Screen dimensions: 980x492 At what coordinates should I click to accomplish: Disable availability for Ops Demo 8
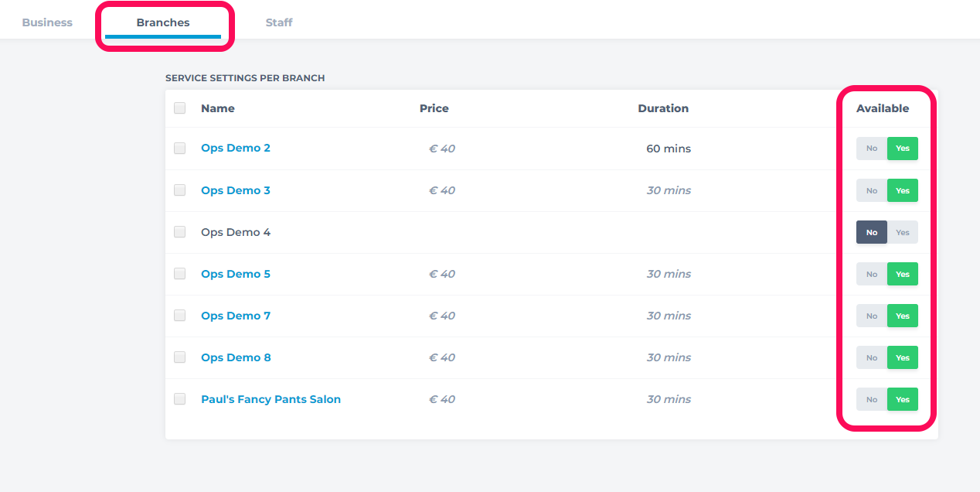tap(872, 357)
